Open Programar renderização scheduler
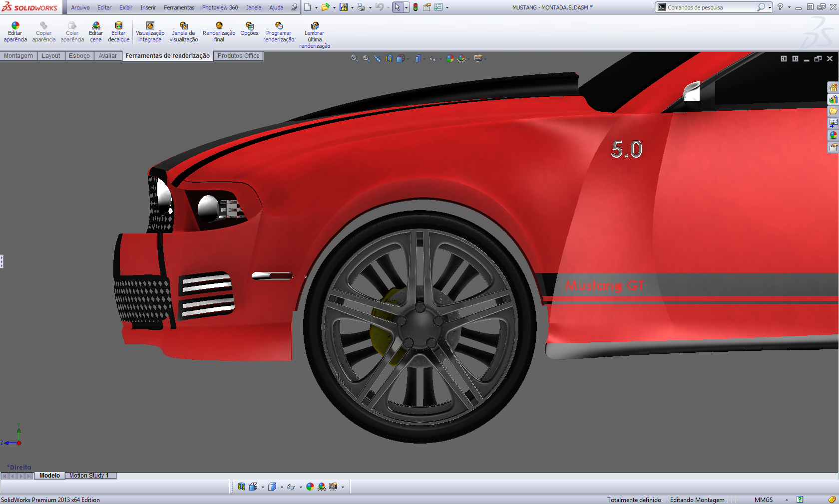This screenshot has width=839, height=504. (x=279, y=32)
